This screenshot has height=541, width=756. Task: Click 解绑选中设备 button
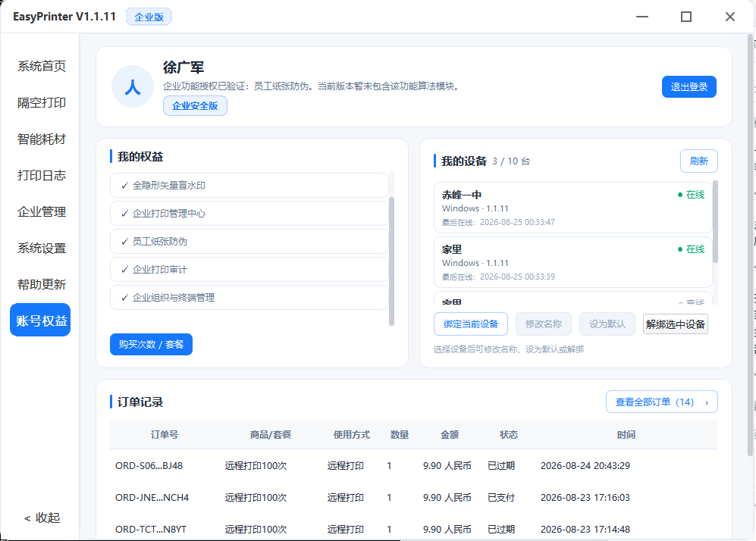(x=676, y=324)
